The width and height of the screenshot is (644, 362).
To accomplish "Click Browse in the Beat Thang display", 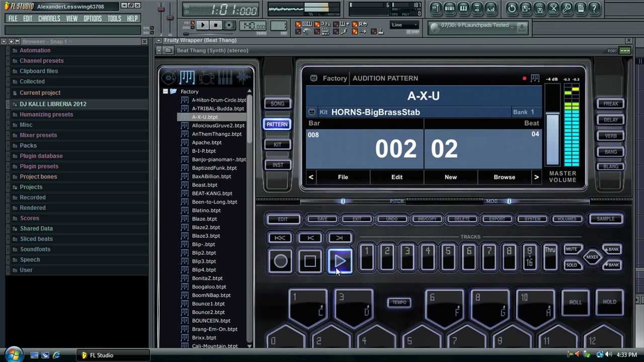I will coord(504,177).
